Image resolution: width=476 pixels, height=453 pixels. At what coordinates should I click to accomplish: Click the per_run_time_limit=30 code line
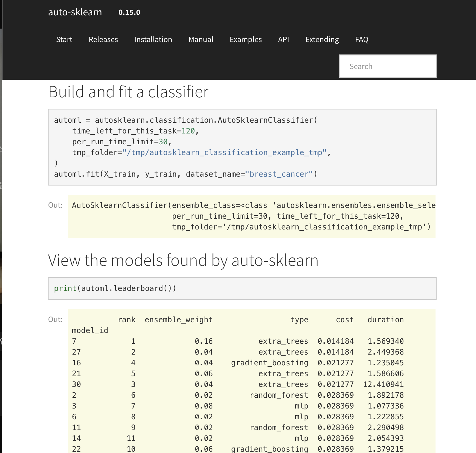pyautogui.click(x=122, y=142)
